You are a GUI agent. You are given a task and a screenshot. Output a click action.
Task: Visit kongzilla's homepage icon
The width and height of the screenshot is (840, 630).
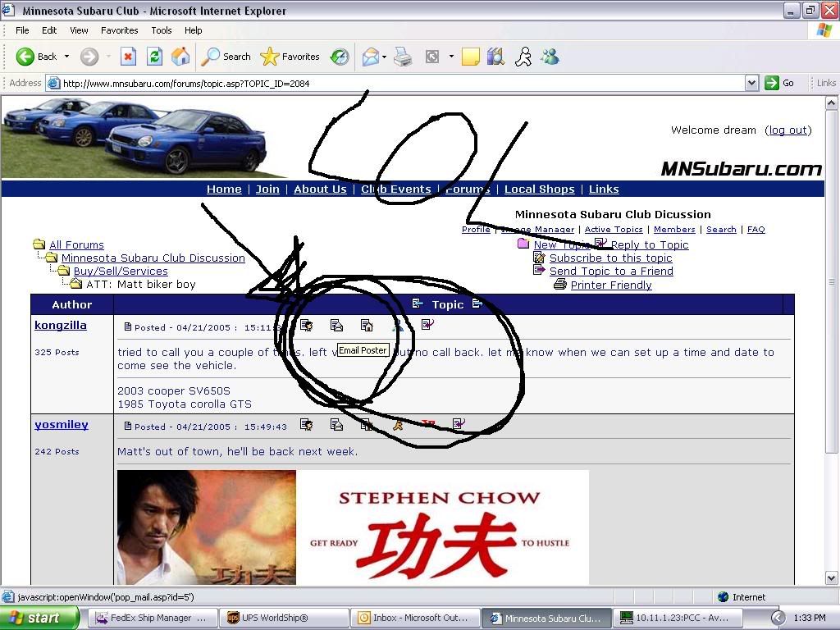click(x=367, y=325)
